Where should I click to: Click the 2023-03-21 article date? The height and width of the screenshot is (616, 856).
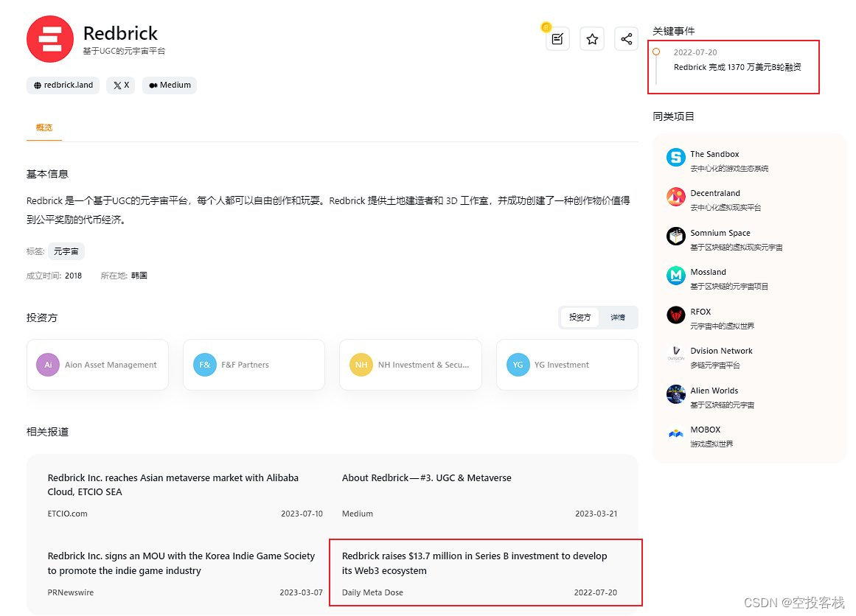point(596,514)
